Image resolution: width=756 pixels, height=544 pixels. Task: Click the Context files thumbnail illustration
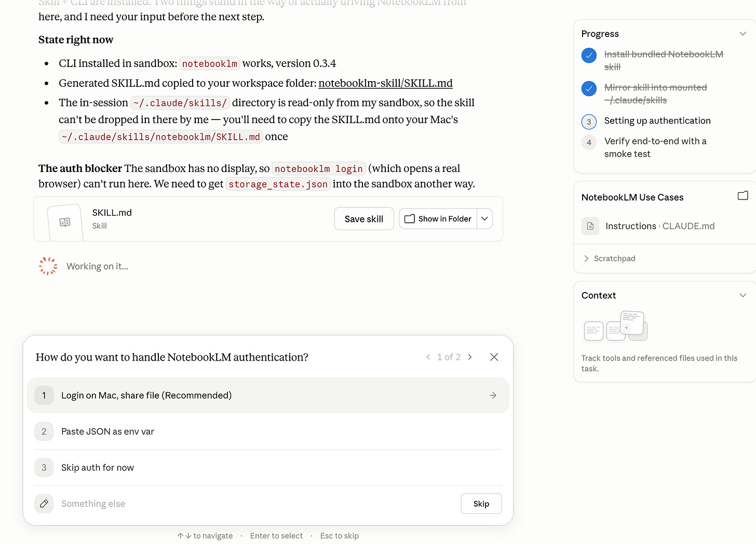pos(616,326)
